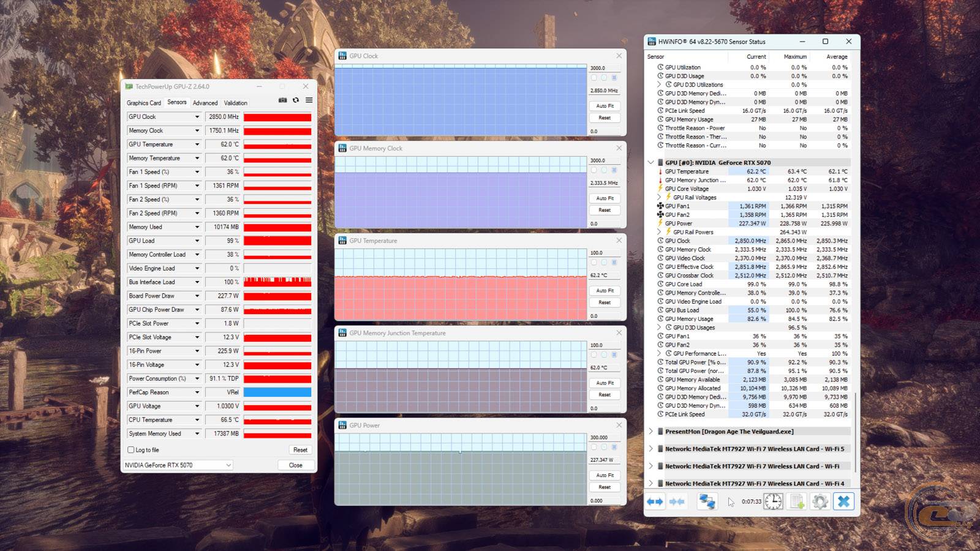Click the HWiNFO clock reset icon
This screenshot has width=980, height=551.
pos(773,501)
